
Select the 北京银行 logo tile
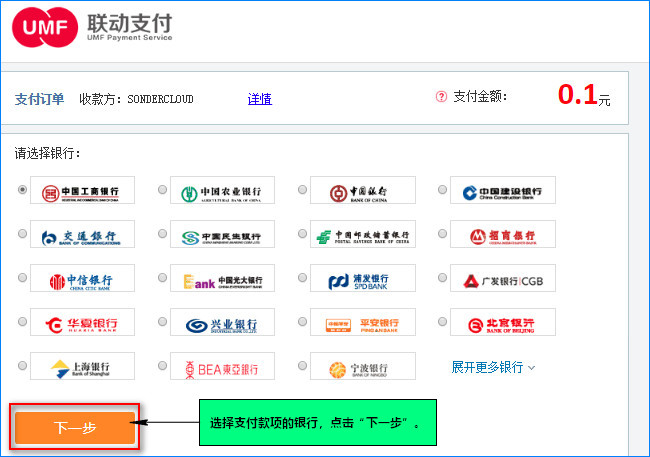click(x=503, y=322)
